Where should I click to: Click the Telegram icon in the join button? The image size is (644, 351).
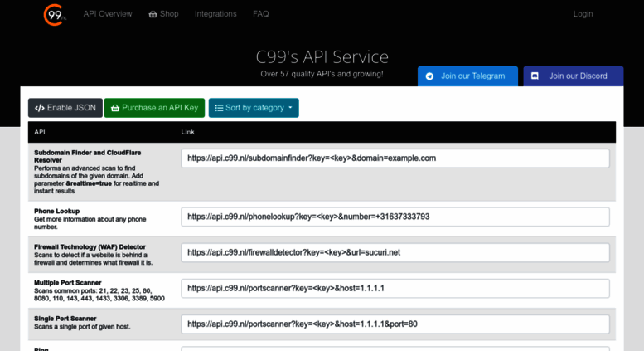pos(429,76)
